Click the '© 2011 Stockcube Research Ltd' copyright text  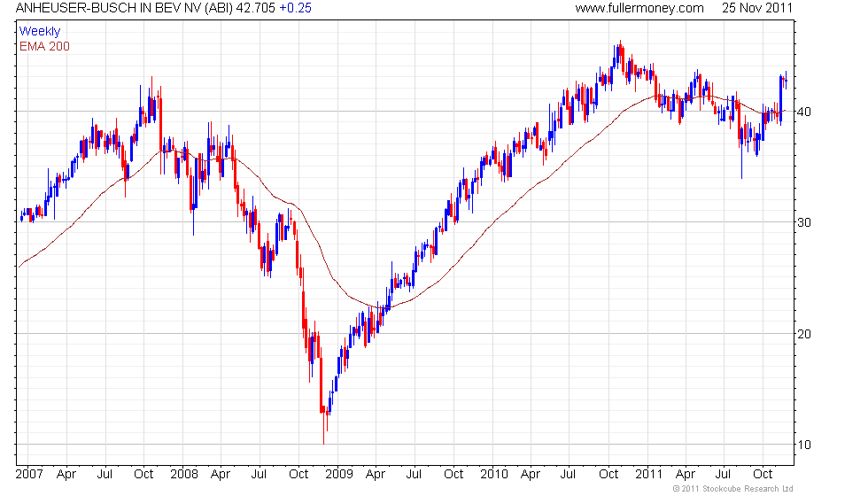click(733, 489)
